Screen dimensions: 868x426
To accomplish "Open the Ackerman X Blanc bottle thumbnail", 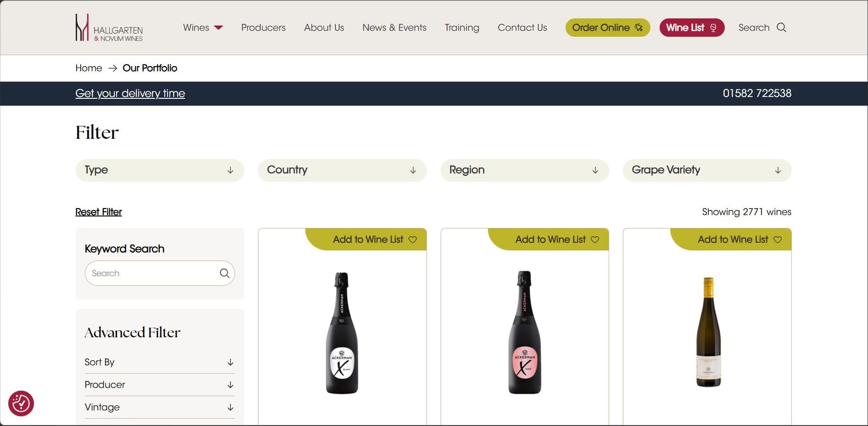I will click(x=342, y=333).
